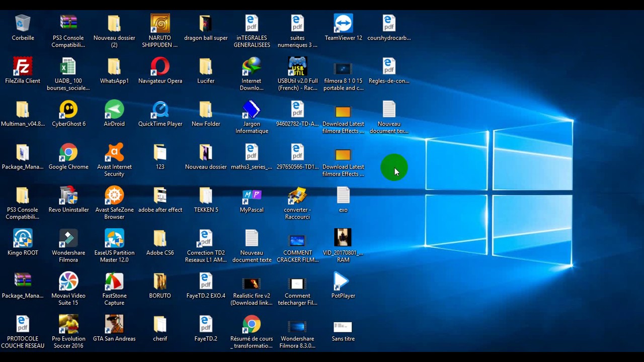The width and height of the screenshot is (644, 362).
Task: Select the Multiman_v04.8 folder
Action: 23,110
